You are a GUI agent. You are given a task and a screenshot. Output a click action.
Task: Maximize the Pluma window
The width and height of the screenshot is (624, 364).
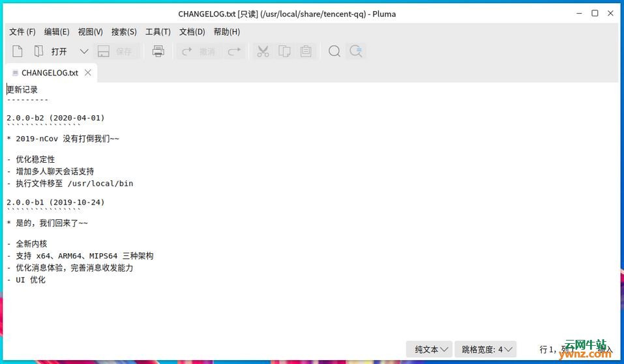coord(595,13)
